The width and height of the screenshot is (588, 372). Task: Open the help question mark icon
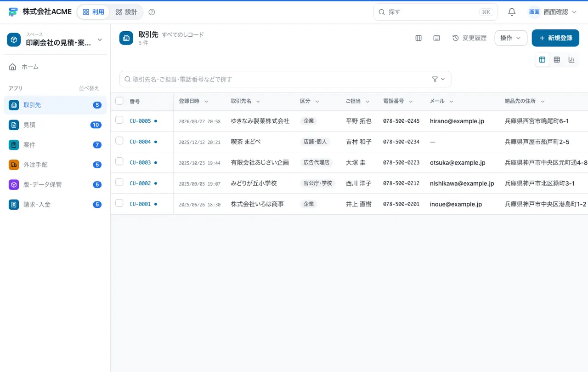pos(152,12)
